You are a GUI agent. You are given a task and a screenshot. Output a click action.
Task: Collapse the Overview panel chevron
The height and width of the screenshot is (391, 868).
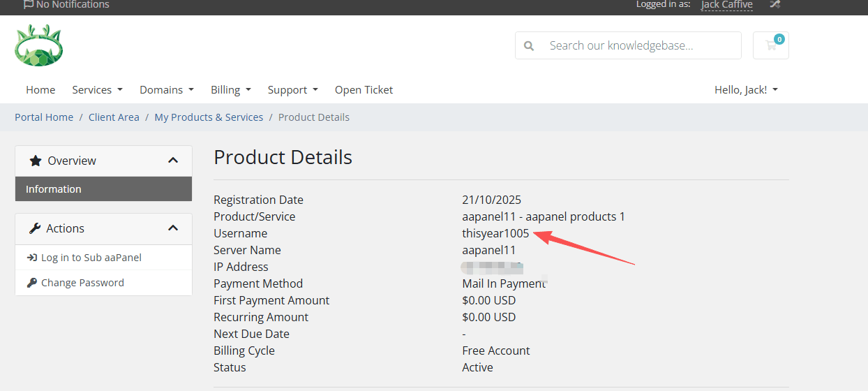(173, 161)
